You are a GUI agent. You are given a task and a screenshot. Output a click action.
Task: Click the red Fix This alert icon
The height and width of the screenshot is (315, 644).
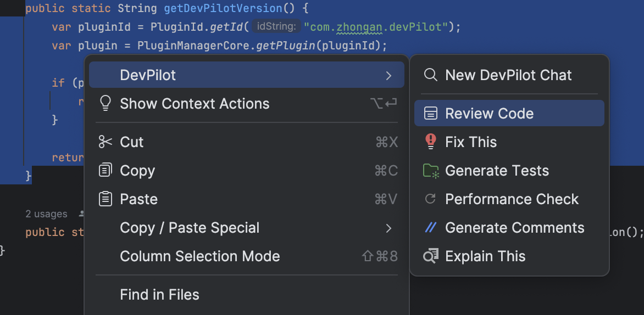pyautogui.click(x=431, y=142)
